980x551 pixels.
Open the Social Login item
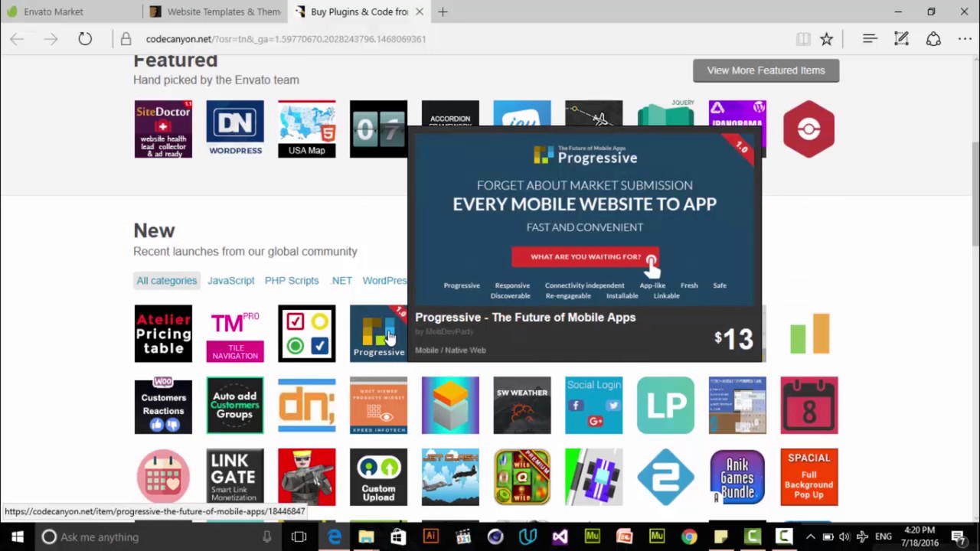pos(594,406)
